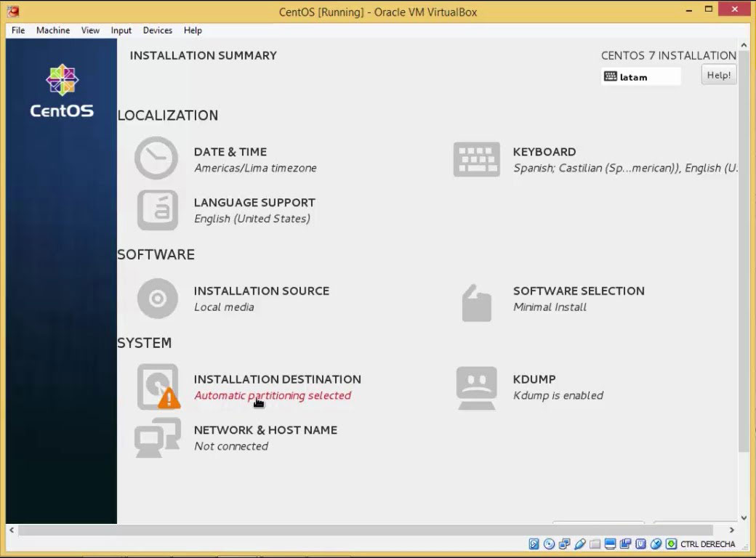Viewport: 756px width, 558px height.
Task: Open SOFTWARE SELECTION settings
Action: click(579, 291)
